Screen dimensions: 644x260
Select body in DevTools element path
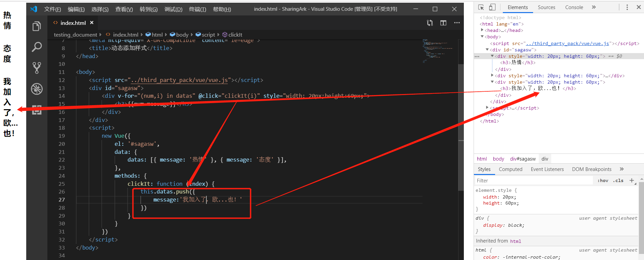point(498,159)
